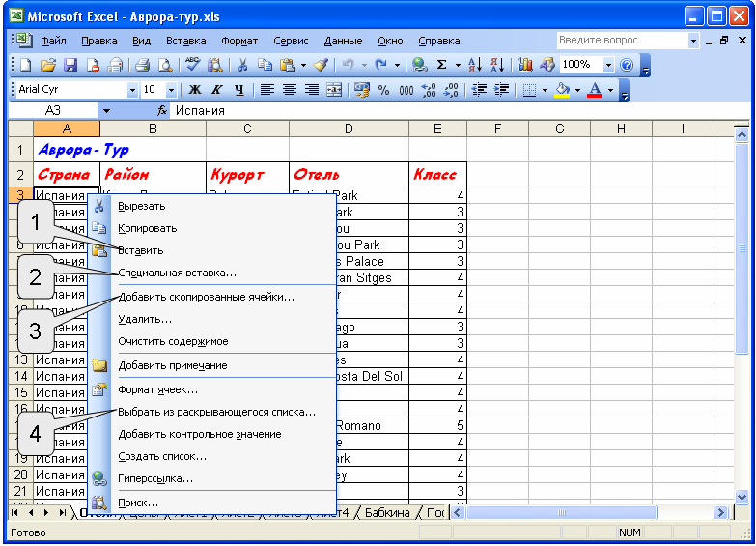Align text right
This screenshot has width=756, height=546.
coord(312,90)
